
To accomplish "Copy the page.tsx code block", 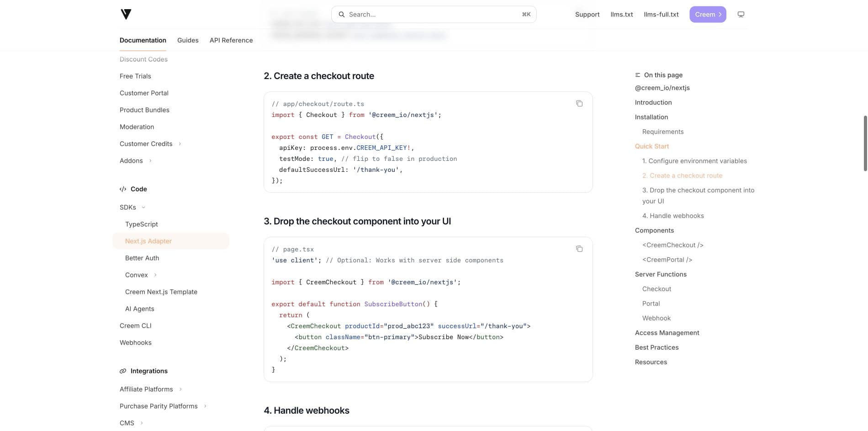I will 579,249.
